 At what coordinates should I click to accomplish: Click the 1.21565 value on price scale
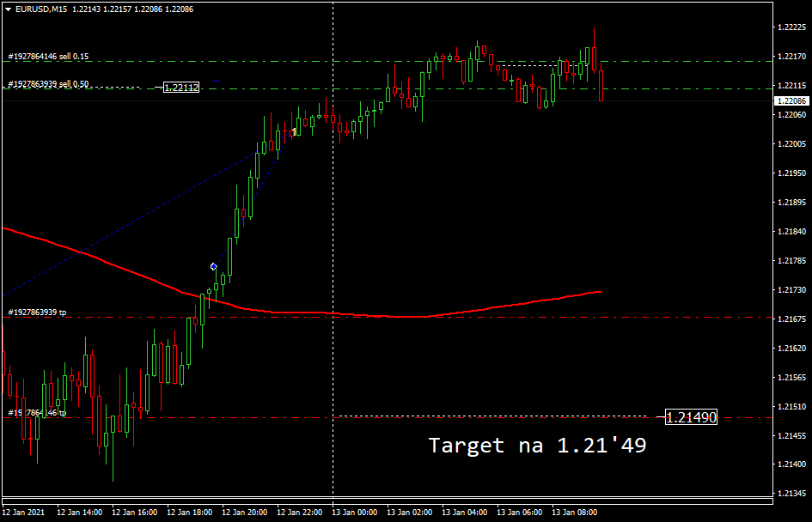[x=792, y=378]
